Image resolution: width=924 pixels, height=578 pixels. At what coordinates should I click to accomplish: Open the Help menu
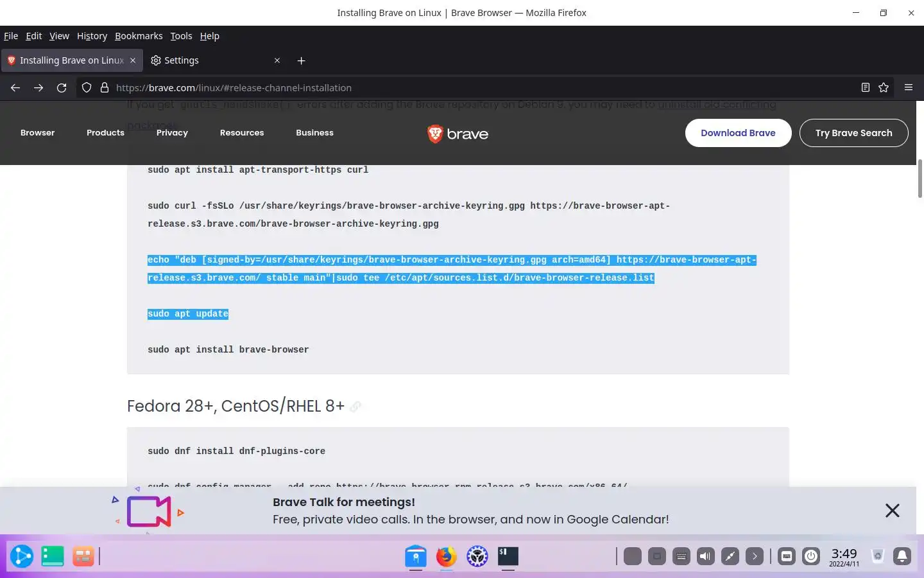209,36
